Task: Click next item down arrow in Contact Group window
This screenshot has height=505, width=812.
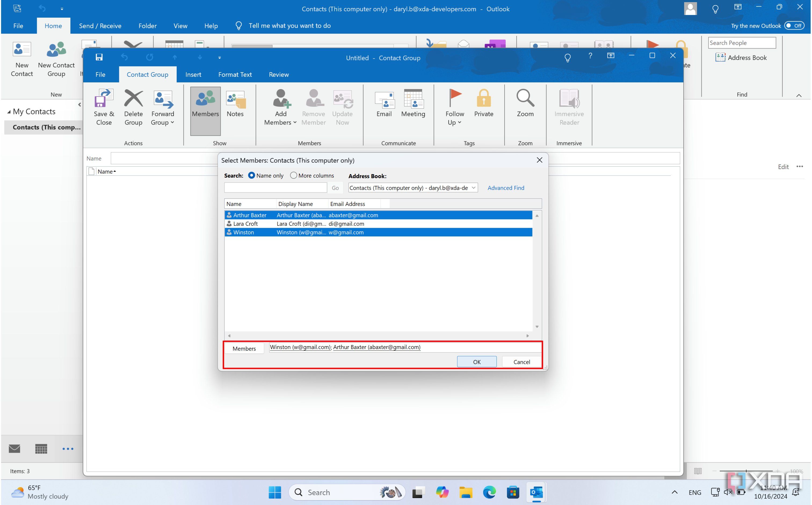Action: click(200, 57)
